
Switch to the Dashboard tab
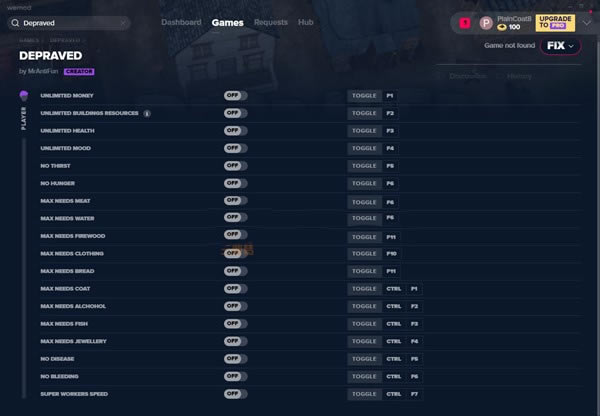[x=181, y=22]
